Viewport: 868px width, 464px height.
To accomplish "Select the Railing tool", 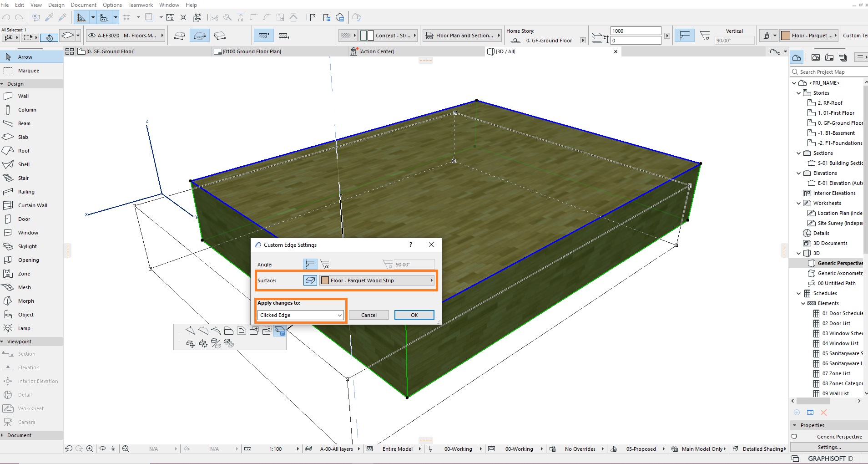I will click(x=31, y=192).
